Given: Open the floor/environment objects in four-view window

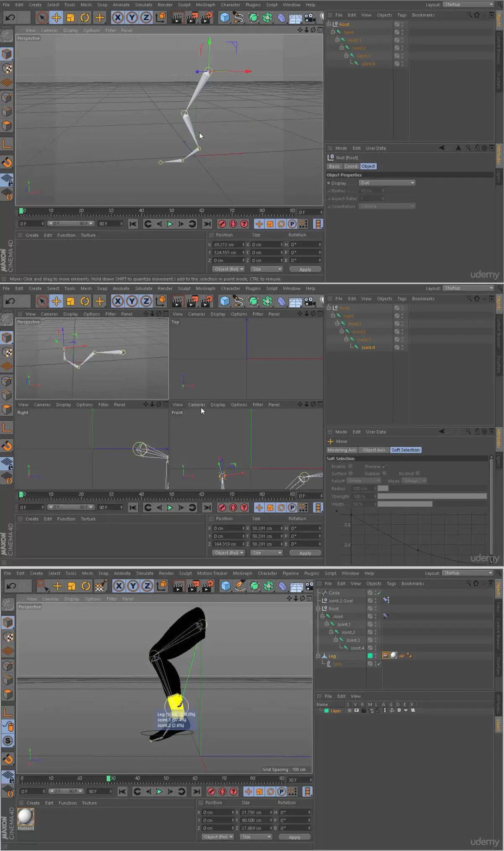Looking at the screenshot, I should (x=295, y=301).
